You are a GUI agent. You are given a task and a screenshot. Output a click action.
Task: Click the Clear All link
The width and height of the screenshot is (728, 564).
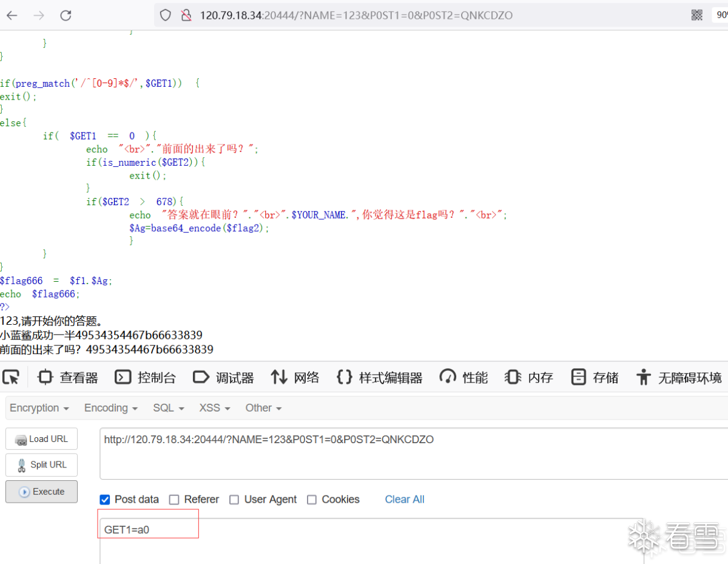405,500
